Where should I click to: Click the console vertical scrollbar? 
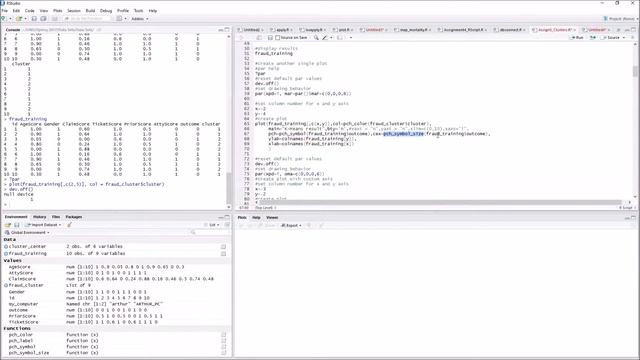click(229, 190)
